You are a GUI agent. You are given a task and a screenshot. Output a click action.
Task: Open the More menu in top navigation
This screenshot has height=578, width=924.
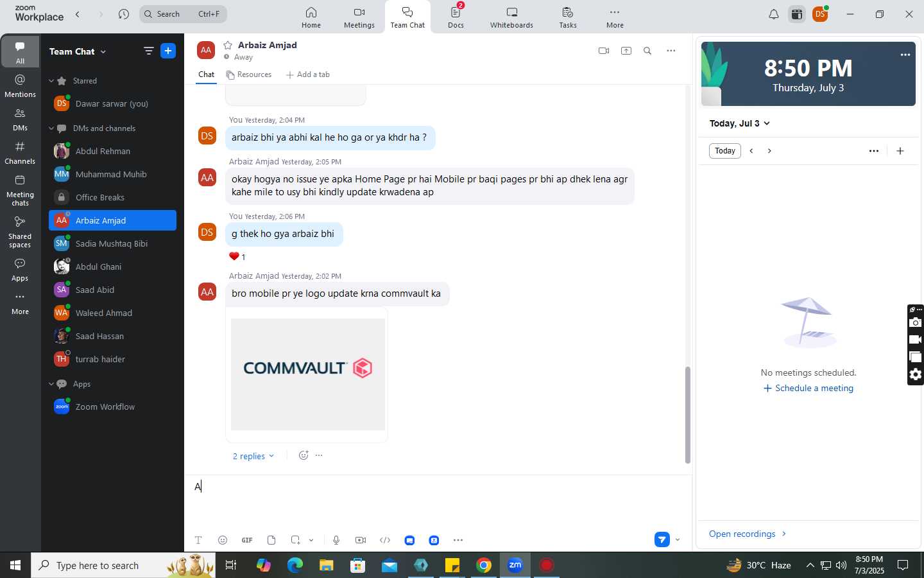point(615,17)
